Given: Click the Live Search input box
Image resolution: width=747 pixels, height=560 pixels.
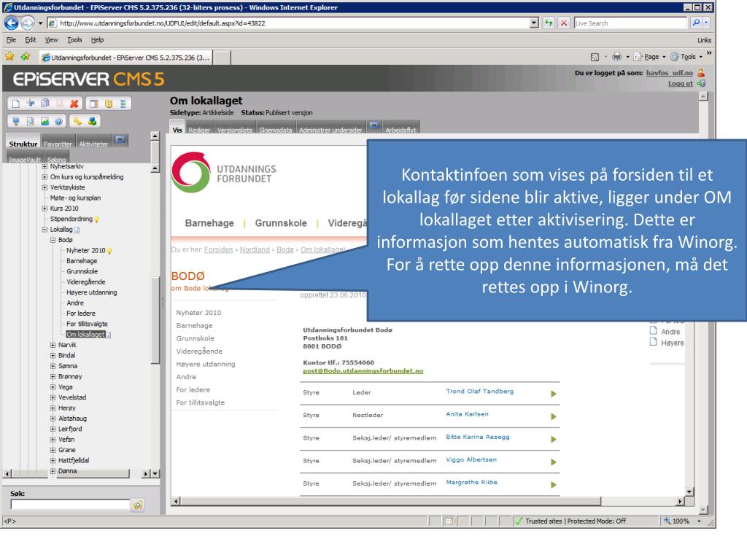Looking at the screenshot, I should [x=630, y=23].
